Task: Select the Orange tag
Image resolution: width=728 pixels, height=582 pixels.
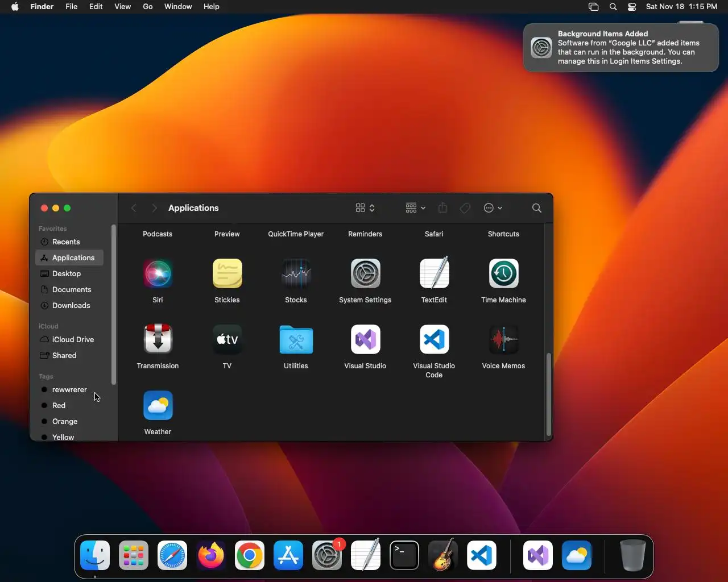Action: click(69, 422)
